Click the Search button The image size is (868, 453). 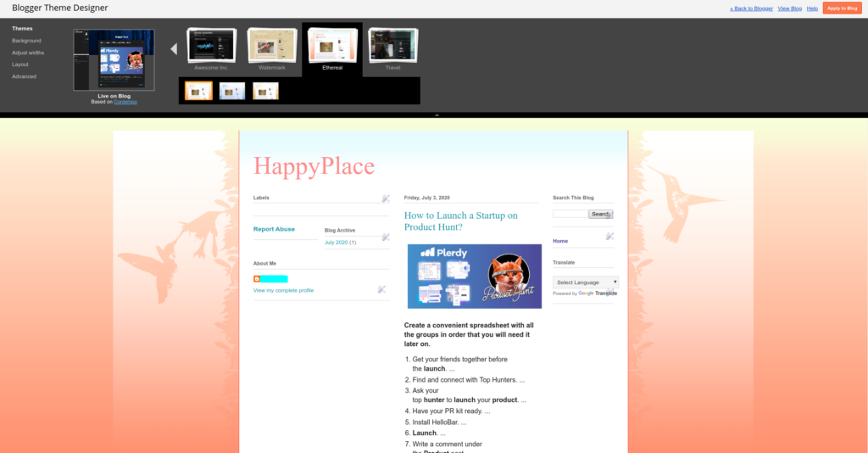pyautogui.click(x=601, y=214)
